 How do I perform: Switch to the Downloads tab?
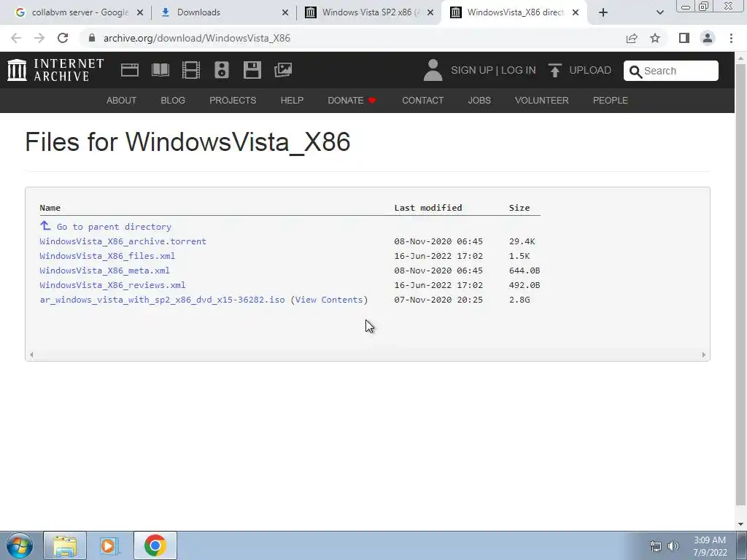click(x=223, y=12)
